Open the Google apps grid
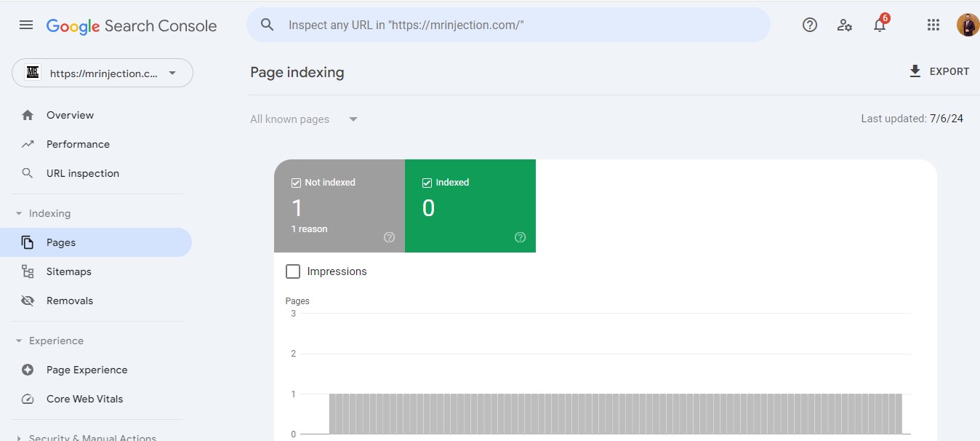This screenshot has height=441, width=980. [x=933, y=25]
